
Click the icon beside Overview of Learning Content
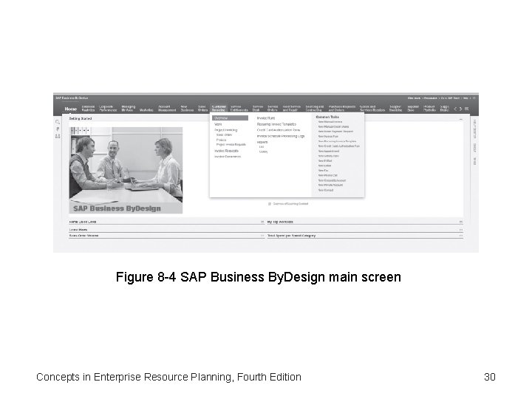coord(270,204)
